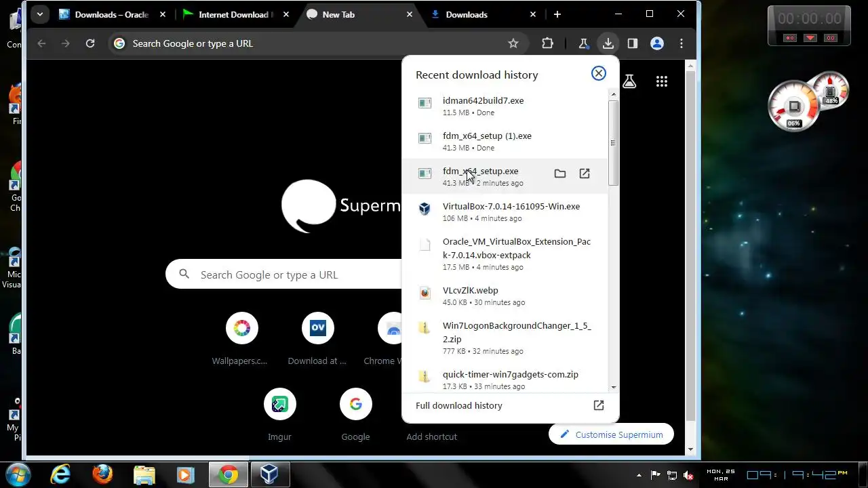Switch to Internet Download Manager tab
This screenshot has width=868, height=488.
coord(235,14)
